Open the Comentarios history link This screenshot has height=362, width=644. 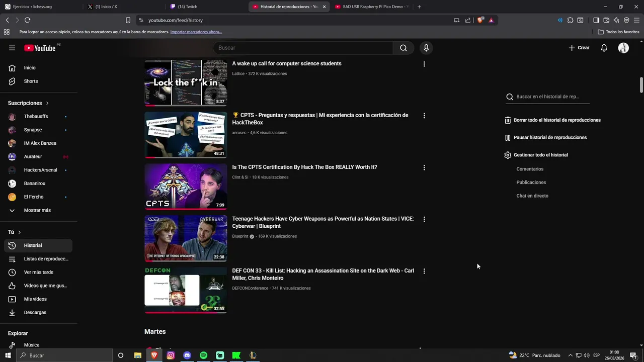[530, 169]
